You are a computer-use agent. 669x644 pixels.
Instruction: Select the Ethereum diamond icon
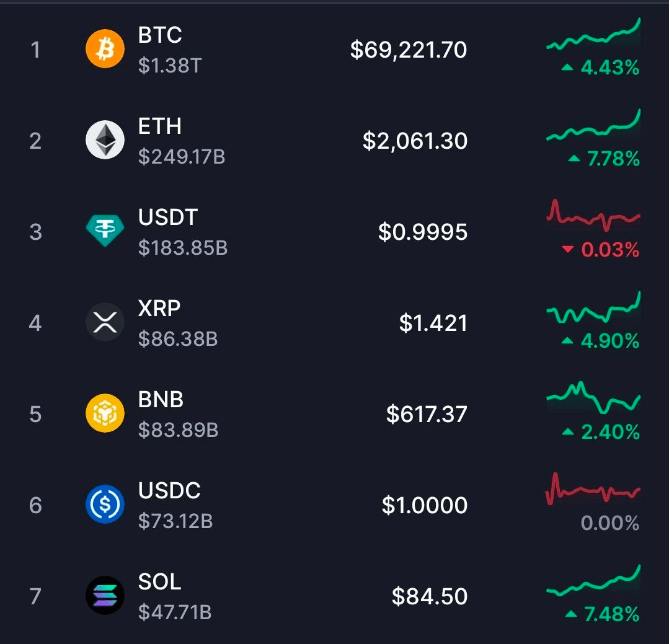point(104,139)
